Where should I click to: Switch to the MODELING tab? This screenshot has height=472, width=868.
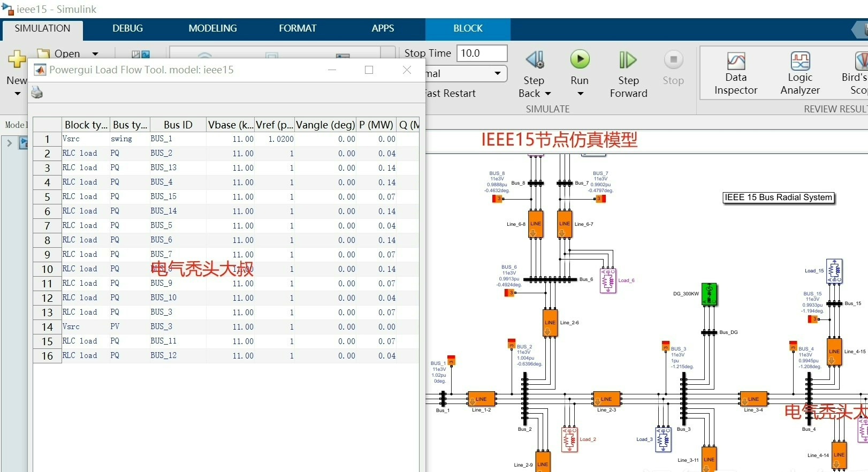click(212, 28)
